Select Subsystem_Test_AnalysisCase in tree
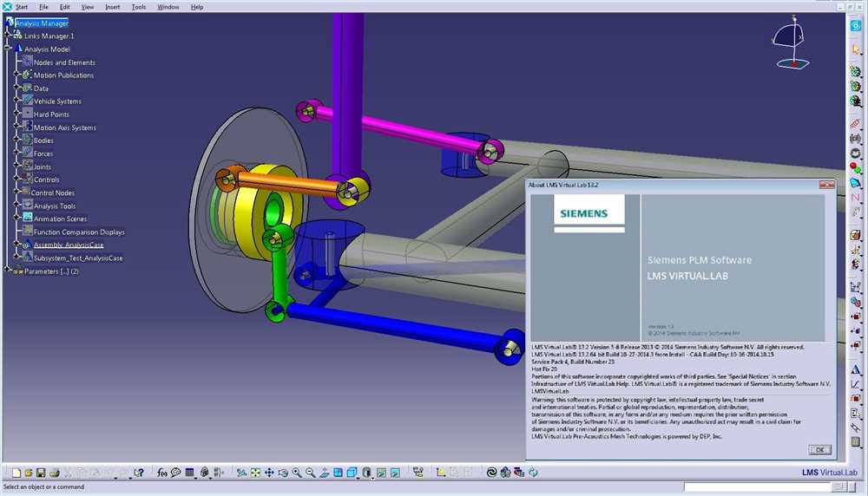The image size is (868, 496). pos(78,258)
